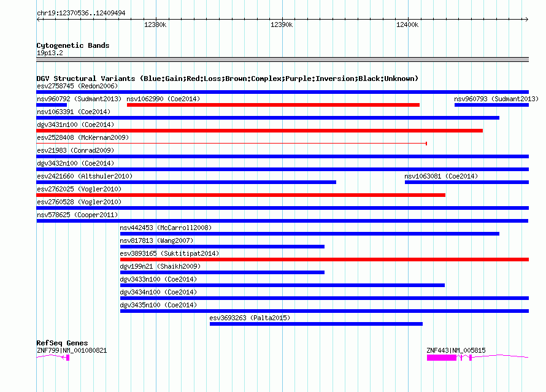The image size is (546, 392).
Task: Click the ZNF799|NM_001080821 gene label
Action: pyautogui.click(x=72, y=350)
